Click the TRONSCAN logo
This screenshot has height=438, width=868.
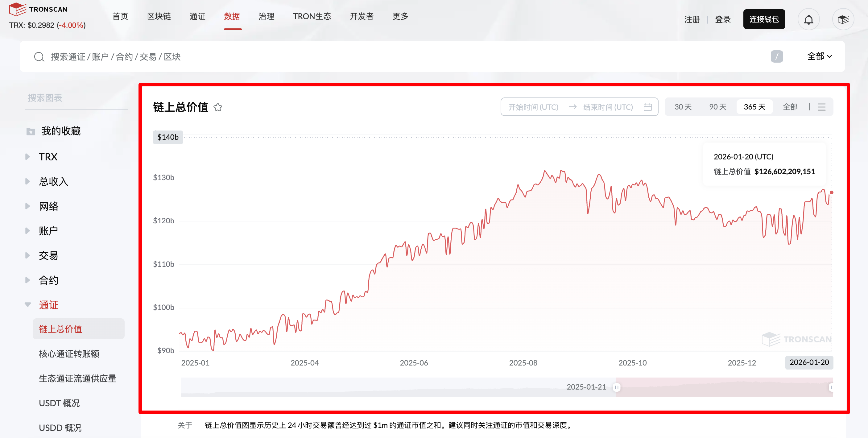[38, 9]
